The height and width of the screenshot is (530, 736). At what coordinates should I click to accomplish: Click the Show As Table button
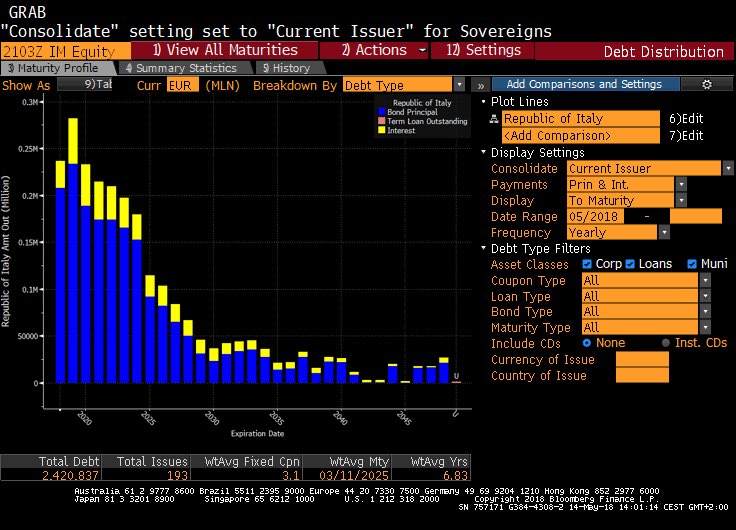84,84
